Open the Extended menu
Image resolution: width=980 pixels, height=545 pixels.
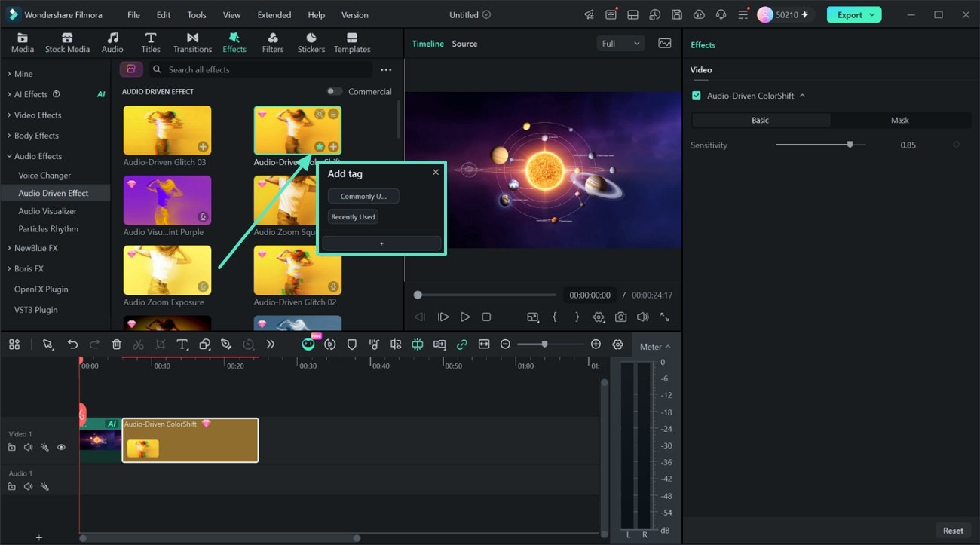(x=274, y=14)
